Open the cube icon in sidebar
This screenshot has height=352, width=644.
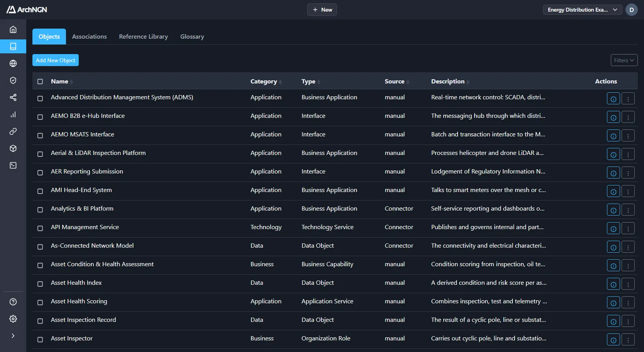click(13, 148)
